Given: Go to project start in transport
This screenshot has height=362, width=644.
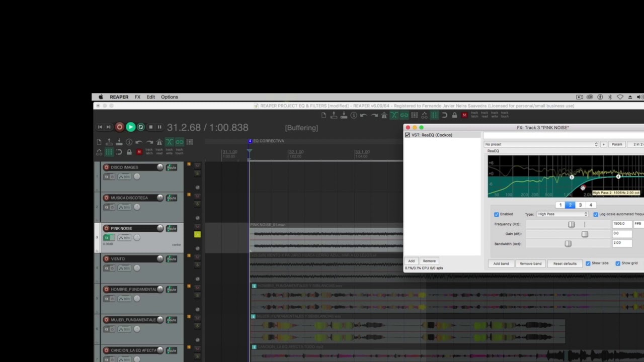Looking at the screenshot, I should (100, 127).
